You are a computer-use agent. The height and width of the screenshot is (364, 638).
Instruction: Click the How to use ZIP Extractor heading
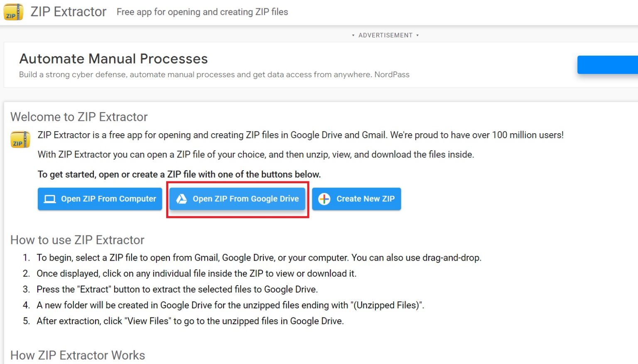(77, 240)
